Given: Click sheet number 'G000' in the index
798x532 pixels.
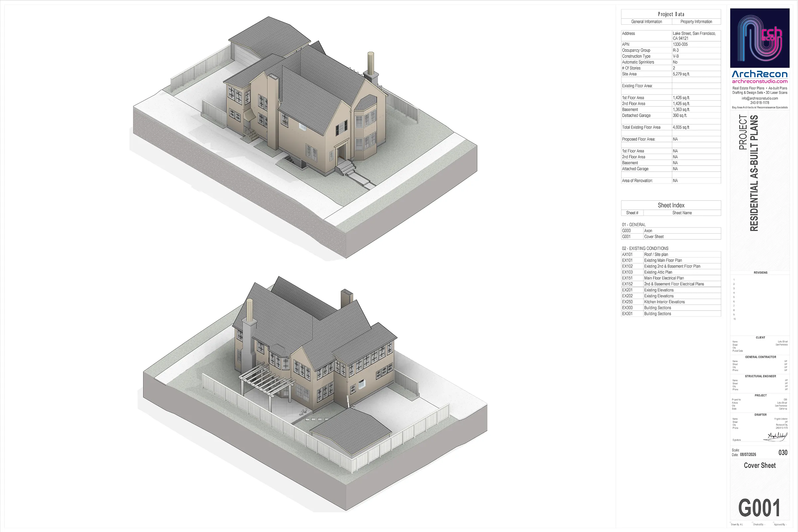Looking at the screenshot, I should tap(626, 231).
